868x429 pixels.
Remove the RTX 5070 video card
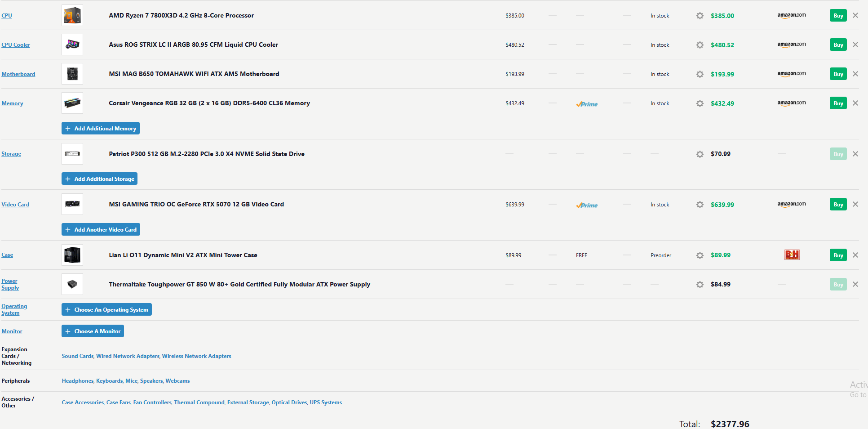855,204
